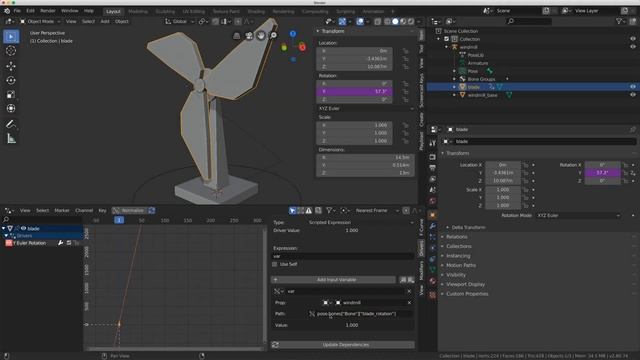Hide the blade object in outliner
This screenshot has width=640, height=360.
click(x=632, y=87)
